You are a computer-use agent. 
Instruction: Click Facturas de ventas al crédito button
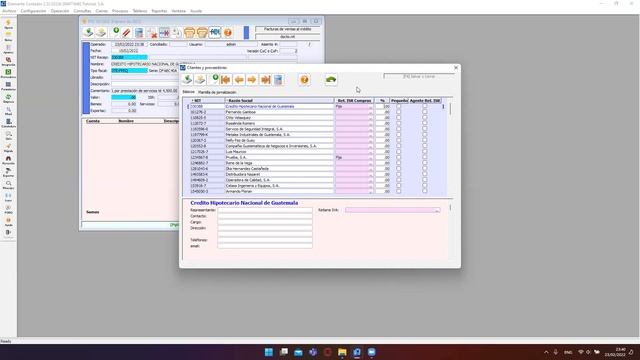pyautogui.click(x=287, y=29)
